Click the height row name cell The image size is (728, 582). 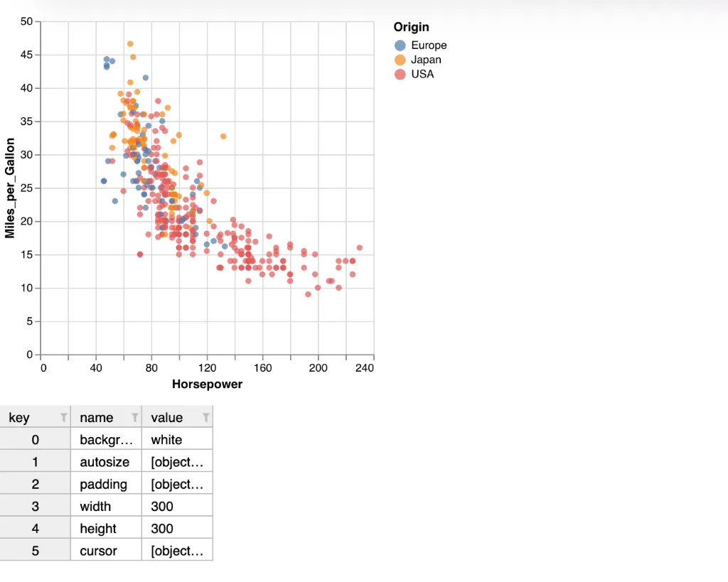tap(98, 529)
